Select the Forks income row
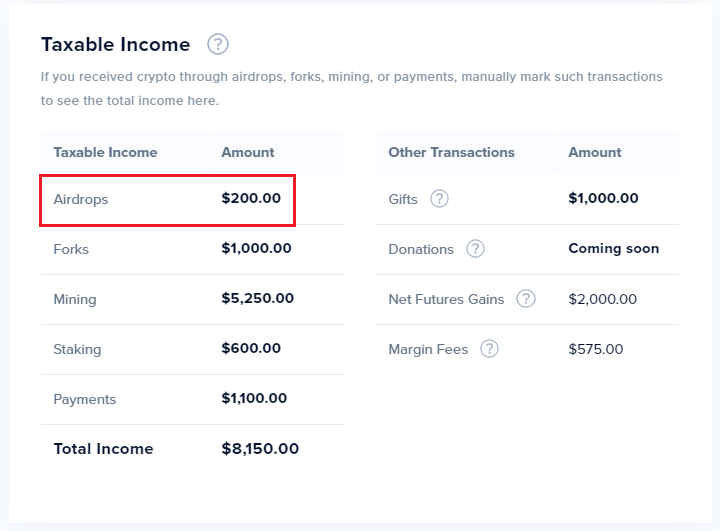The width and height of the screenshot is (720, 531). point(71,249)
